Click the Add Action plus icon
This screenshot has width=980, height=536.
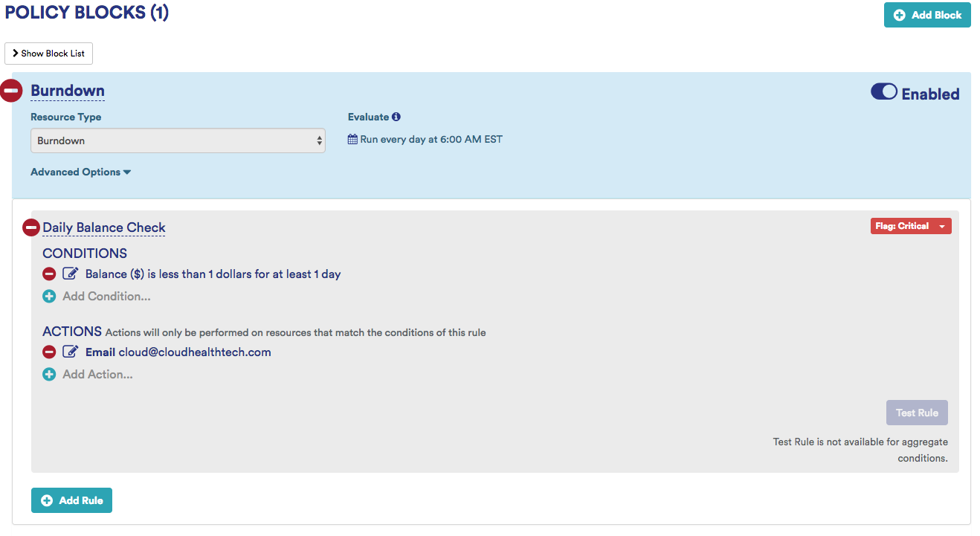[x=49, y=375]
